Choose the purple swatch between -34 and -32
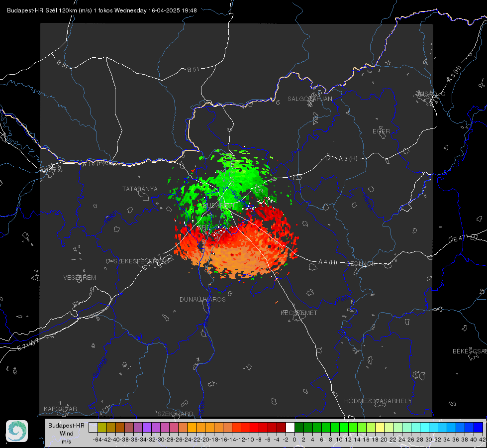This screenshot has width=487, height=448. coord(147,427)
